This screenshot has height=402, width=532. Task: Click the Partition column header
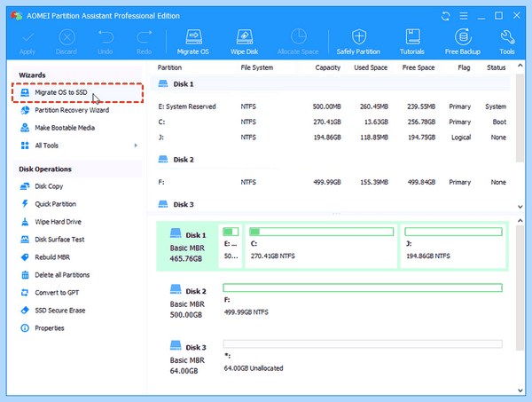pyautogui.click(x=169, y=67)
